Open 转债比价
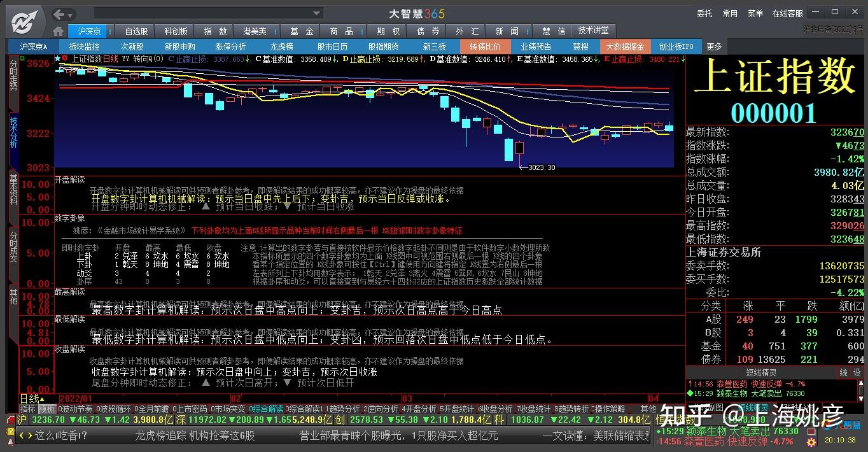Viewport: 868px width, 452px height. pos(486,46)
